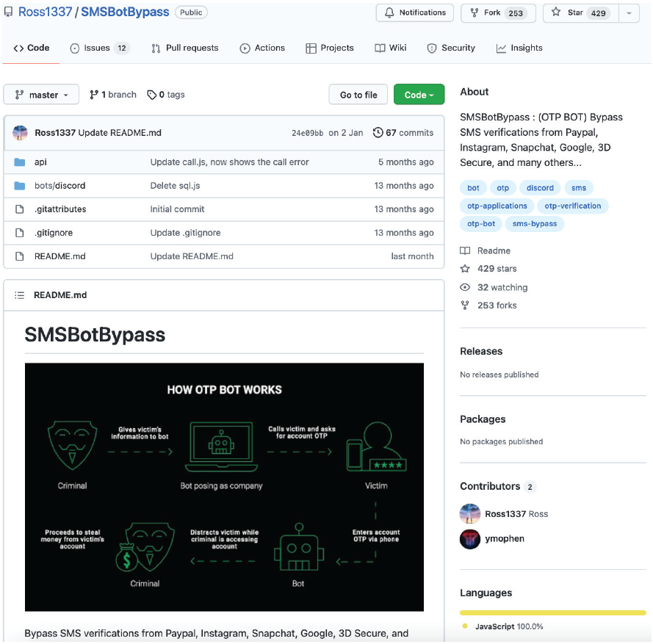This screenshot has width=653, height=644.
Task: Click the Fork icon in the header
Action: (474, 12)
